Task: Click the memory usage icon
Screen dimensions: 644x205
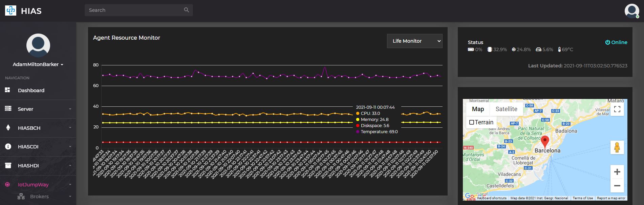Action: [514, 49]
